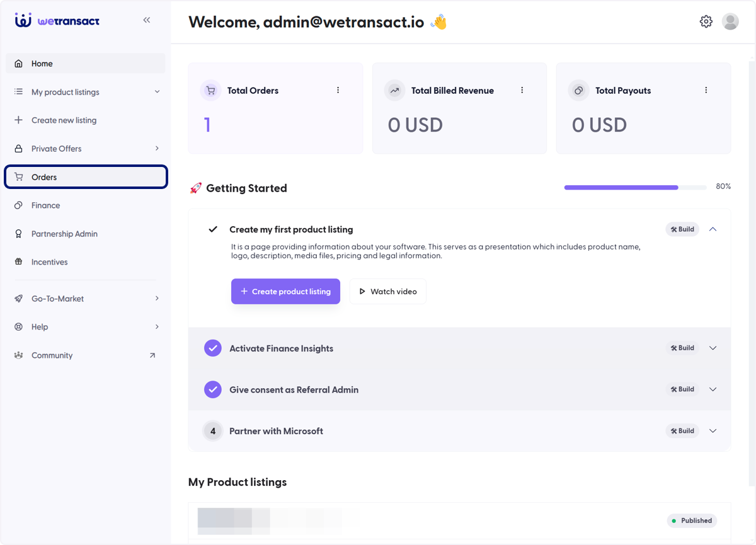Click the WeTransact logo

click(57, 20)
